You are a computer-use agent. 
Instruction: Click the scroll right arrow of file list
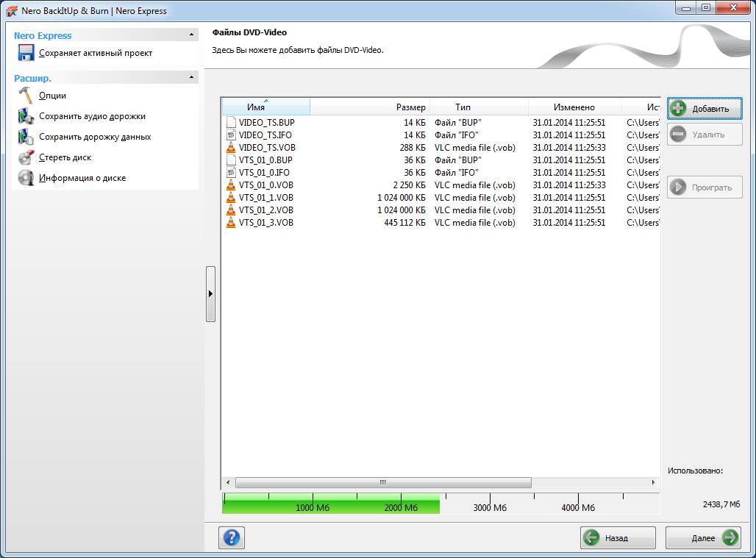[653, 482]
